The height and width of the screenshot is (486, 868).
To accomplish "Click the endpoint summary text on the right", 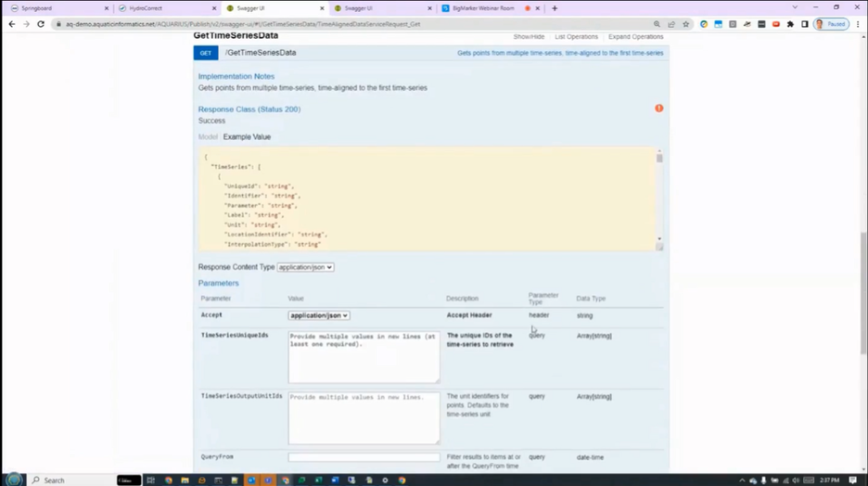I will [x=560, y=53].
